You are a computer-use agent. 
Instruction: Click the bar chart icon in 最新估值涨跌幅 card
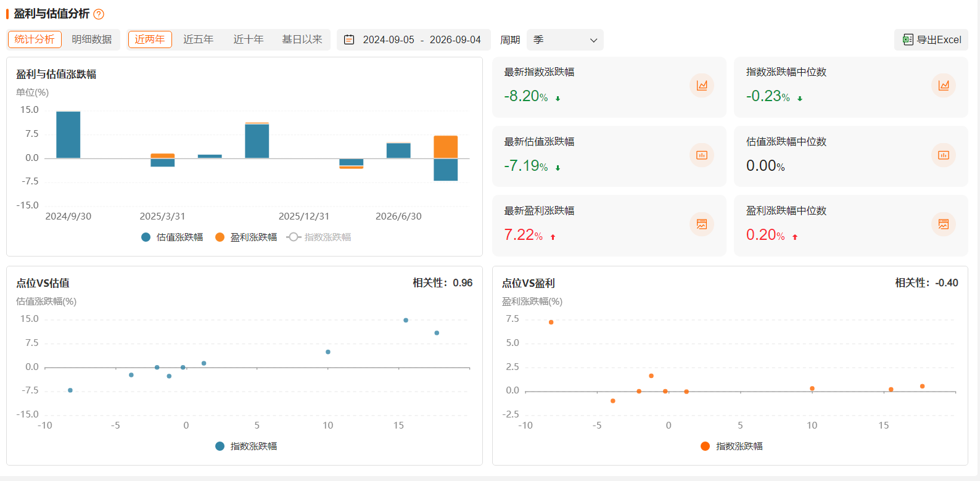702,155
